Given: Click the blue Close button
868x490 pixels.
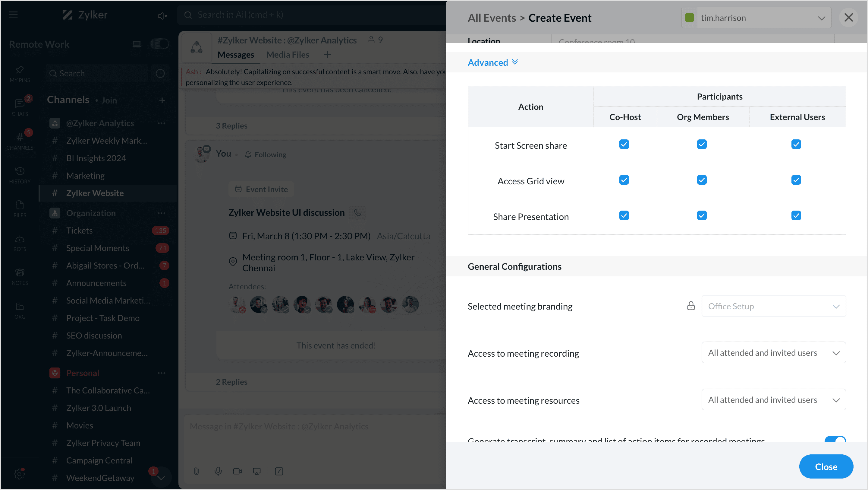Looking at the screenshot, I should click(826, 466).
